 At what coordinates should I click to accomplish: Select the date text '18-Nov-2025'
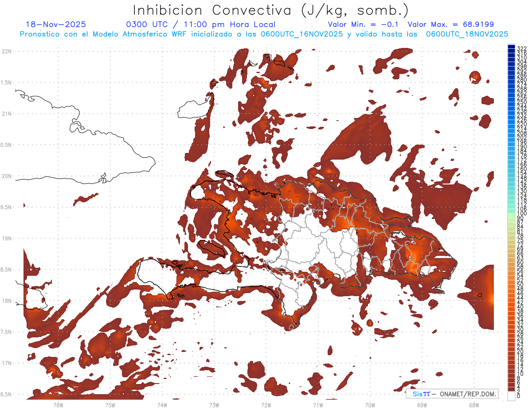tap(56, 24)
